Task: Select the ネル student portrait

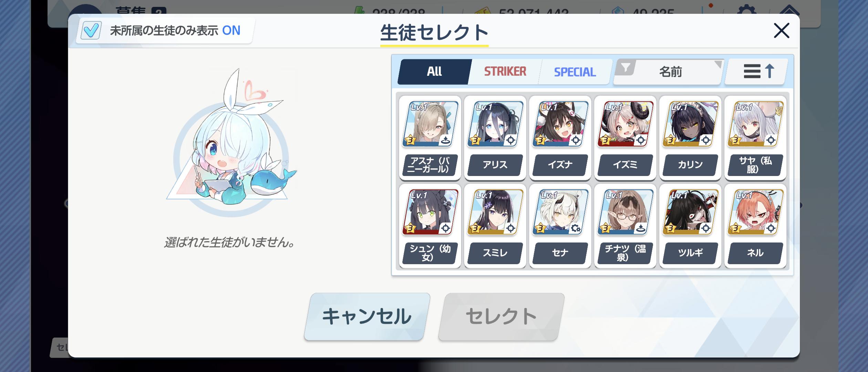Action: point(755,212)
